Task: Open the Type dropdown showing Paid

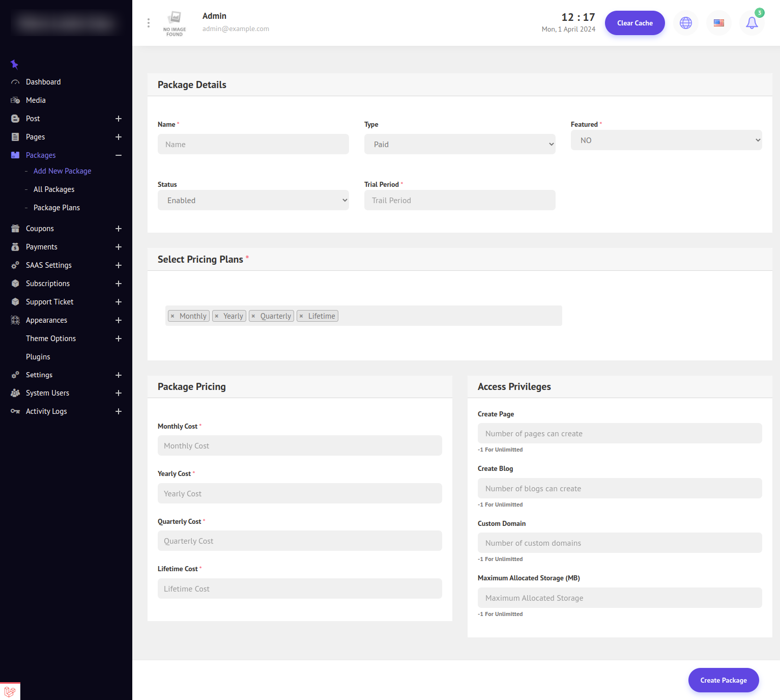Action: (459, 144)
